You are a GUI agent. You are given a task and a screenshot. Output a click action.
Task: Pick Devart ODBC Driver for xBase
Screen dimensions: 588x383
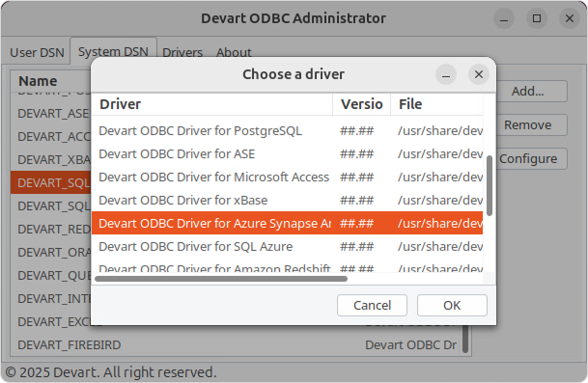point(288,200)
